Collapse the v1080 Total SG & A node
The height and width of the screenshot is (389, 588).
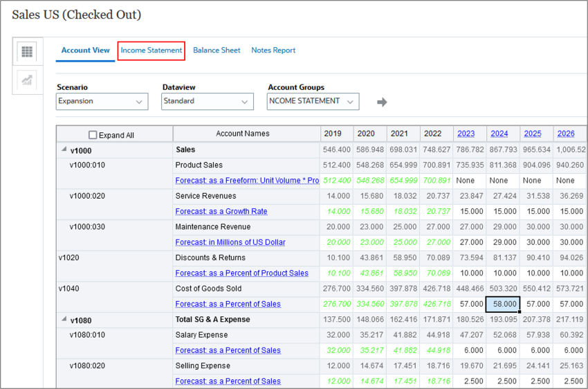coord(64,319)
